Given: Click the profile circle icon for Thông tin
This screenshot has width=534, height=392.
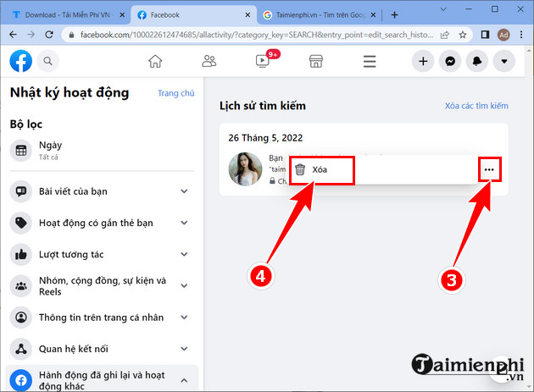Looking at the screenshot, I should point(21,317).
